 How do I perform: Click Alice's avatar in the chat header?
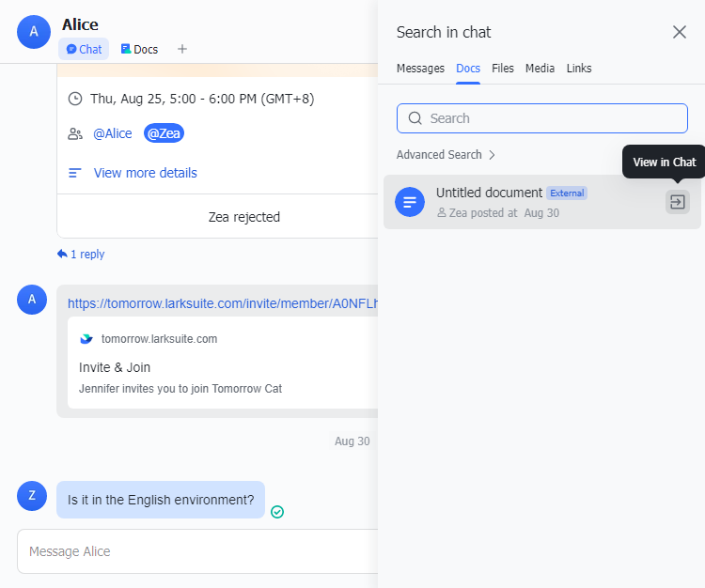coord(33,32)
